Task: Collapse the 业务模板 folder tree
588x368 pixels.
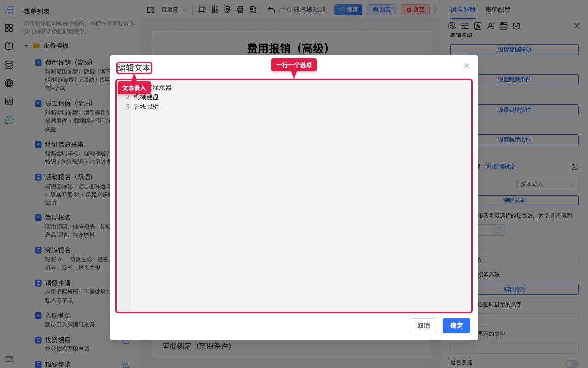Action: (26, 46)
